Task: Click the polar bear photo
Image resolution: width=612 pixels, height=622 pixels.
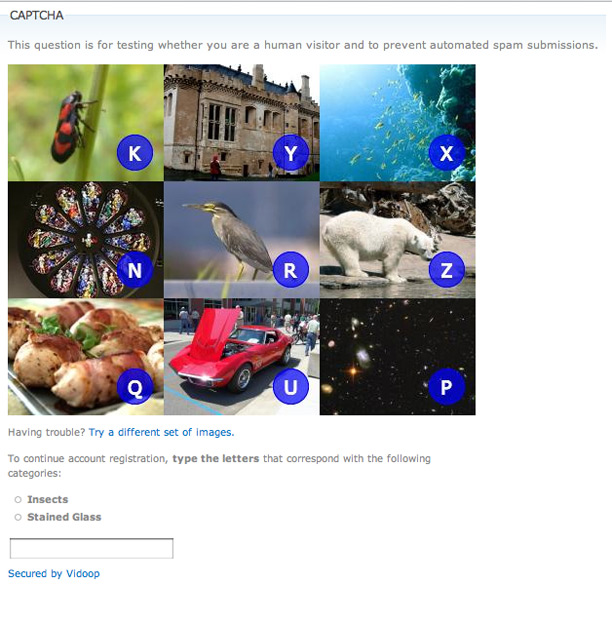Action: coord(397,240)
